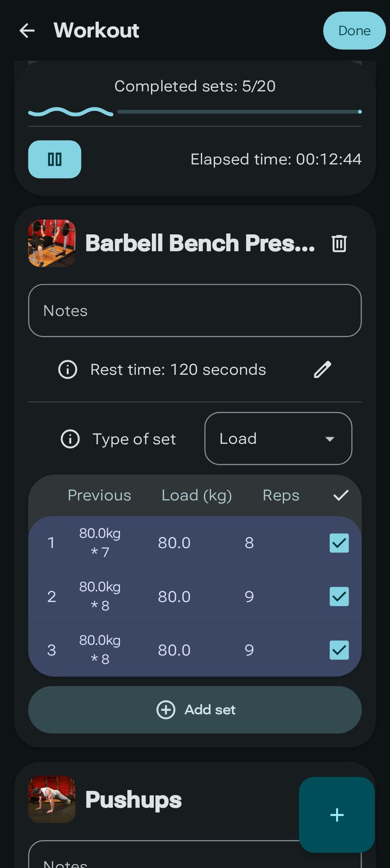Expand the Load selector chevron

[x=329, y=439]
